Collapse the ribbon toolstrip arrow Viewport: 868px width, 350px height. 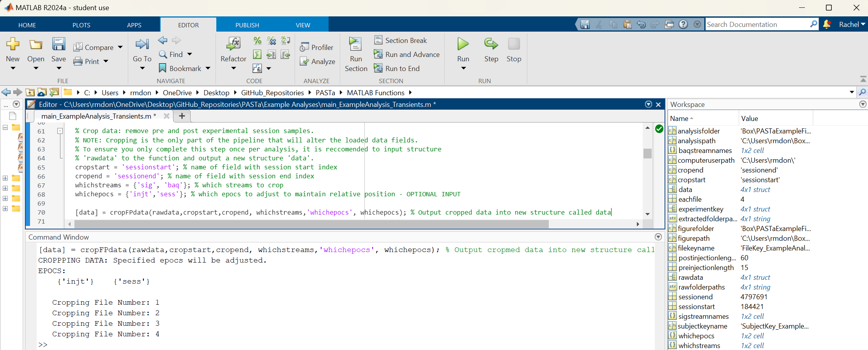(x=863, y=79)
